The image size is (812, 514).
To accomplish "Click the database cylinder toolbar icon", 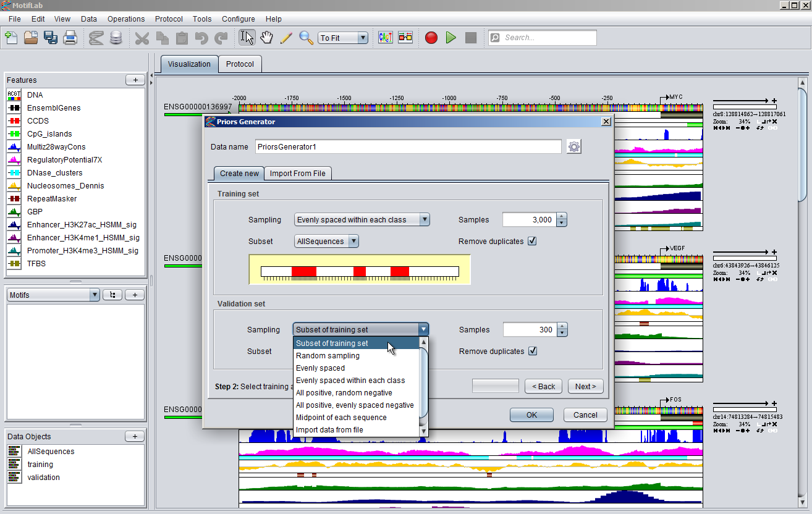I will [x=116, y=38].
